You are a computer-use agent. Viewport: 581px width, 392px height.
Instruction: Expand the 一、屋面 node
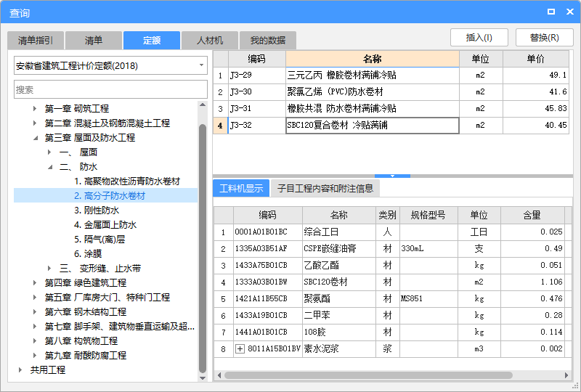[x=49, y=152]
